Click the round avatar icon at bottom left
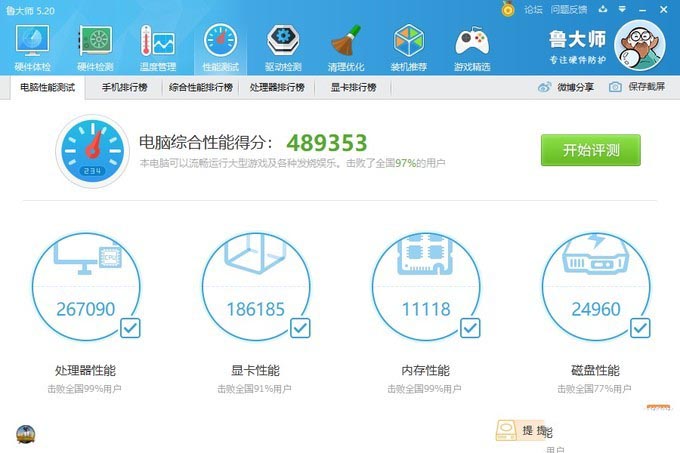Viewport: 680px width, 453px height. coord(26,434)
